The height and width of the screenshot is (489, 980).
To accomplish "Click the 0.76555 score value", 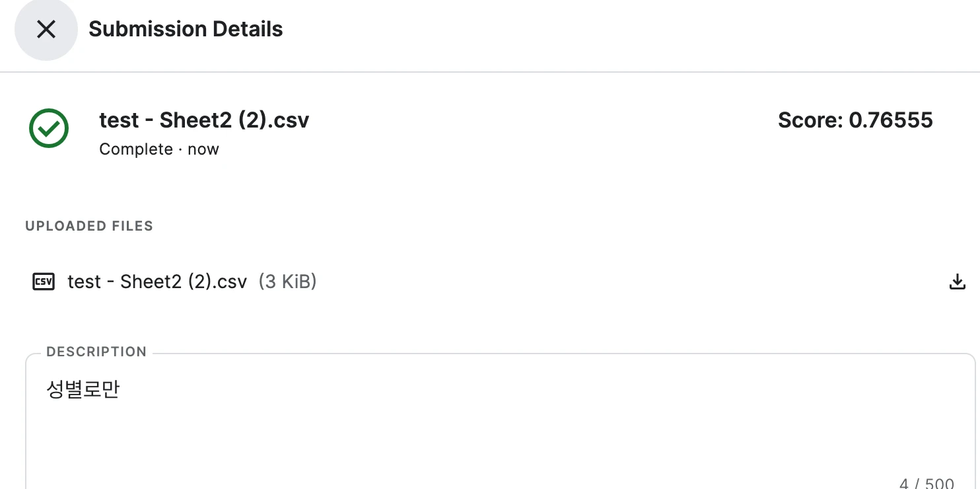I will click(x=891, y=120).
